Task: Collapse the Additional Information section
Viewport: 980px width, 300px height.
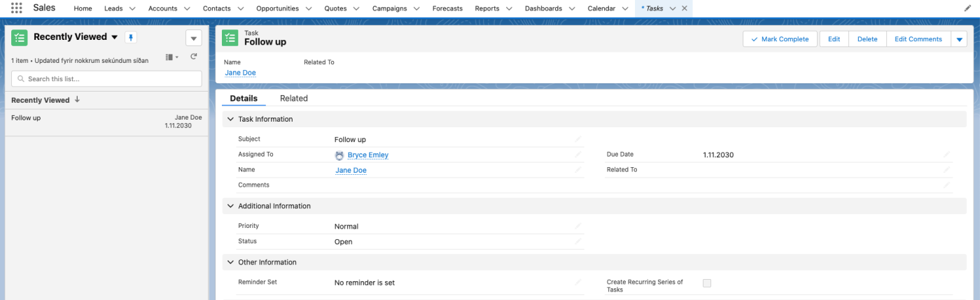Action: [x=230, y=206]
